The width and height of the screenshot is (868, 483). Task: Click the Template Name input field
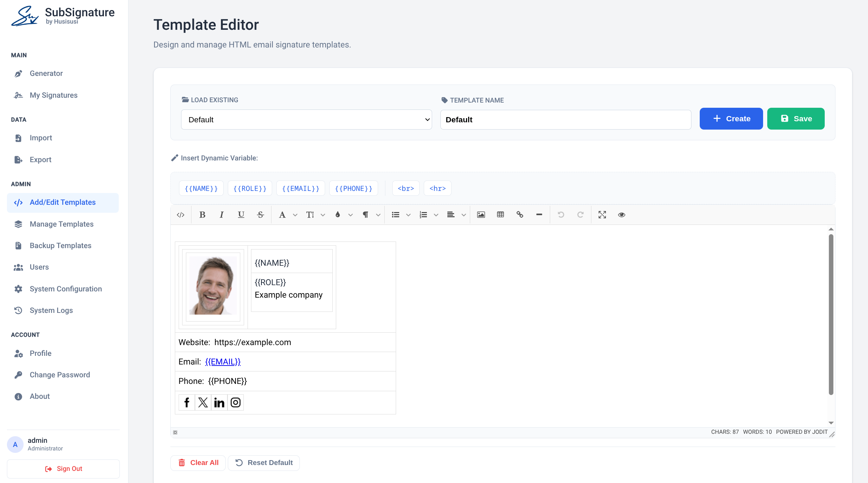coord(565,119)
